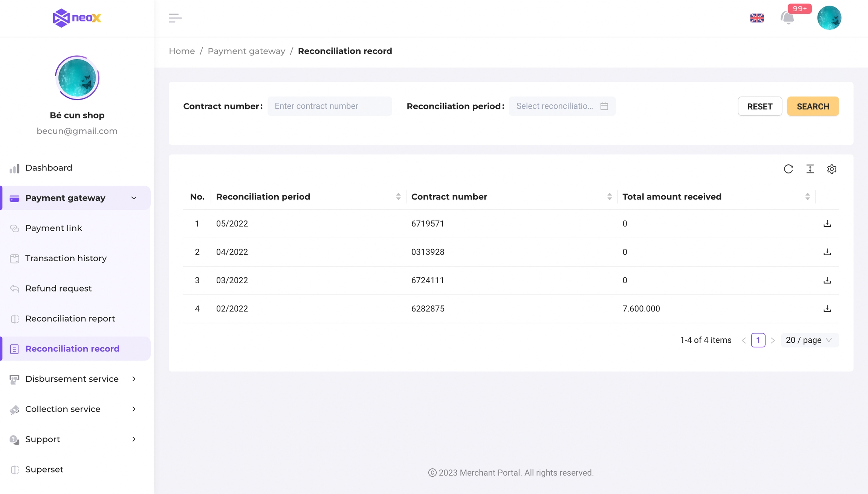The width and height of the screenshot is (868, 494).
Task: Switch language via UK flag
Action: 757,18
